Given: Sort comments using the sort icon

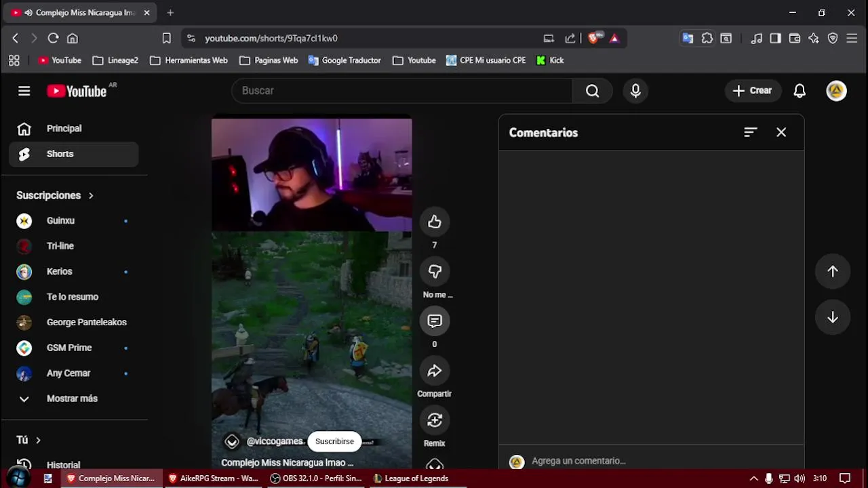Looking at the screenshot, I should point(750,133).
